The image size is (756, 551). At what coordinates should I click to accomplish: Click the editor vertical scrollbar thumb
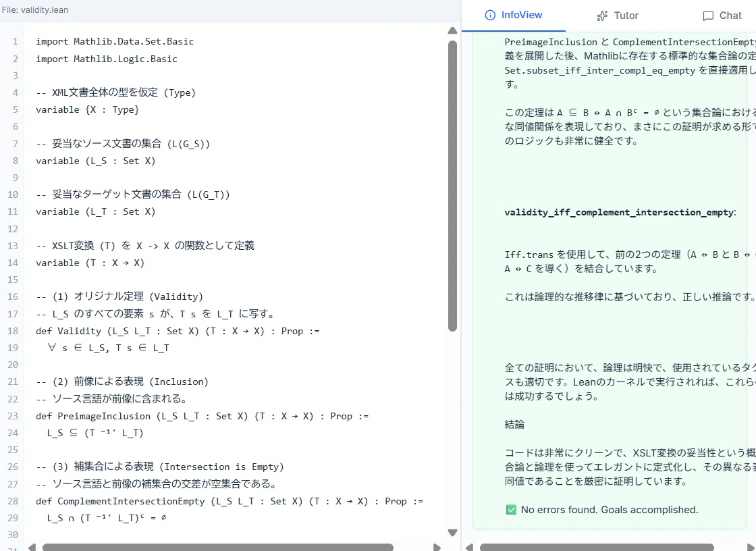coord(452,186)
